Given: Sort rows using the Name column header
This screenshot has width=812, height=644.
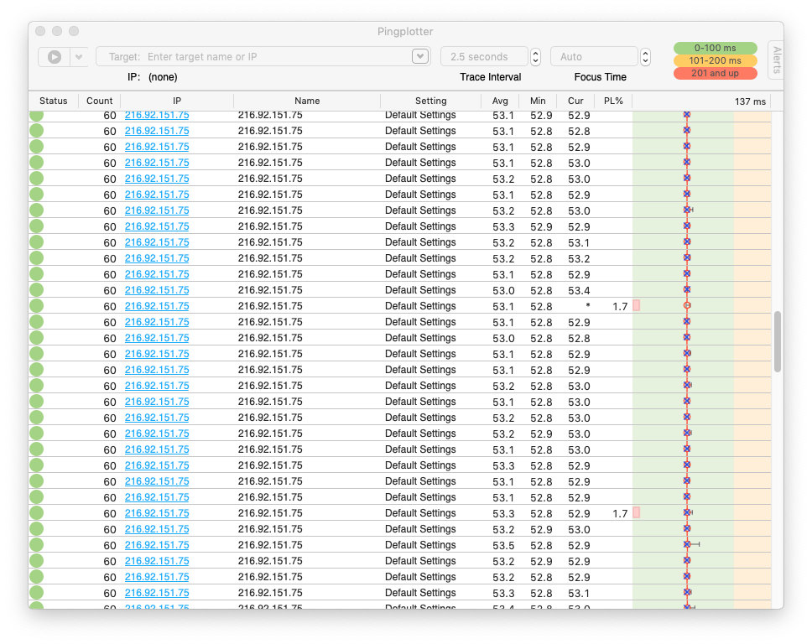Looking at the screenshot, I should coord(307,101).
